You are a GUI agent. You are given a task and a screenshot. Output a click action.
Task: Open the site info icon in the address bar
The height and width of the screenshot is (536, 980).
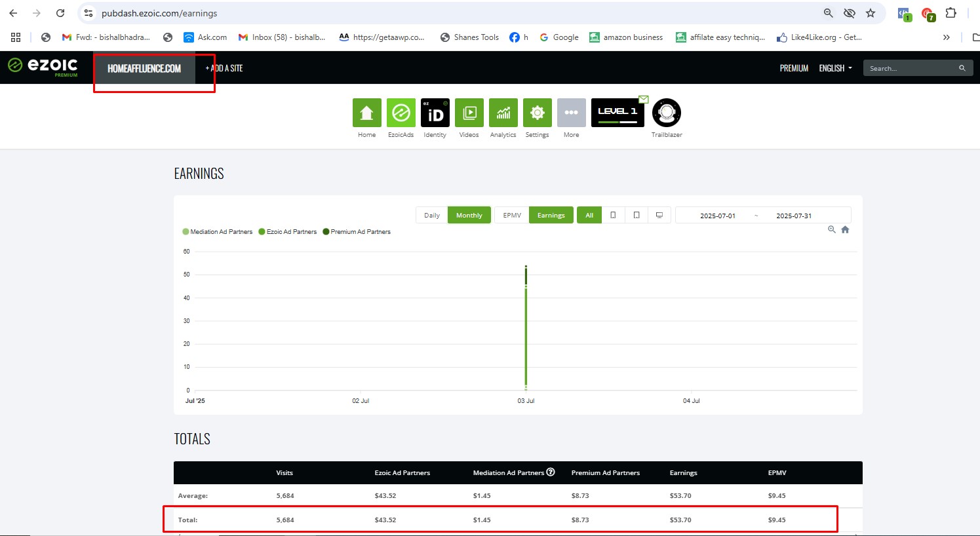(88, 13)
